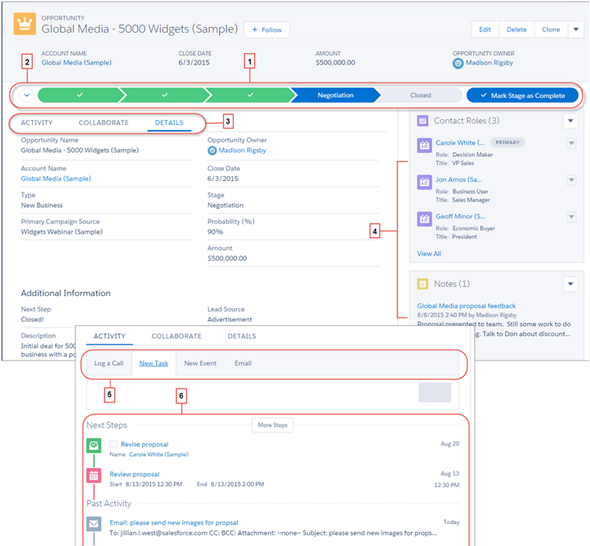Click the Follow button
The image size is (590, 546).
(x=267, y=30)
